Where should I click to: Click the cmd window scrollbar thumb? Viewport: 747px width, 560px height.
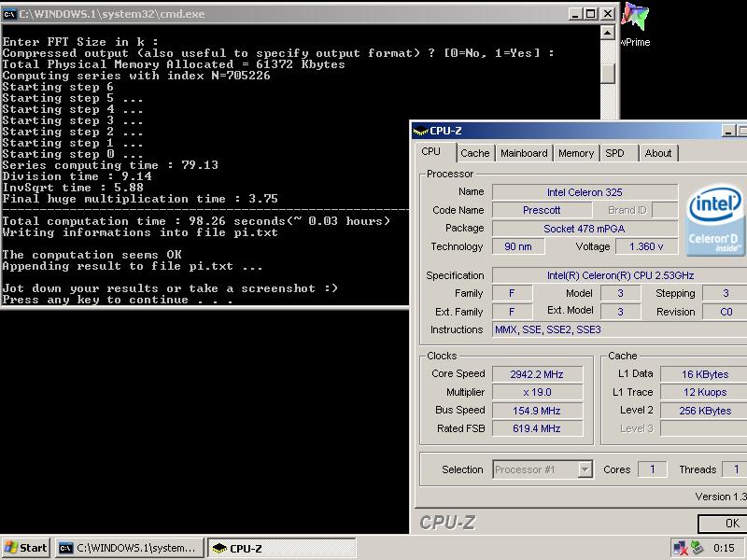point(608,73)
